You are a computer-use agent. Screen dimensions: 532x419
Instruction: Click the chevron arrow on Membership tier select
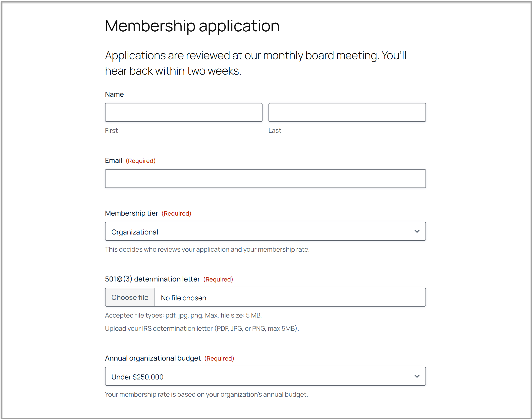pyautogui.click(x=417, y=231)
